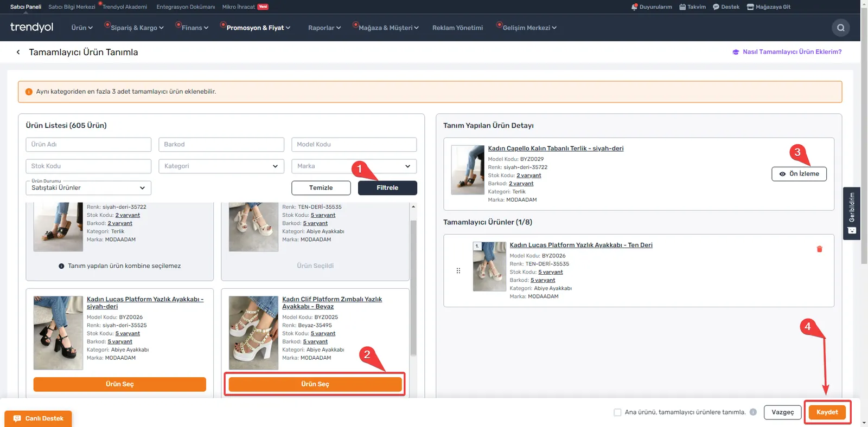Grab the drag handle of complementary product 1

tap(458, 270)
